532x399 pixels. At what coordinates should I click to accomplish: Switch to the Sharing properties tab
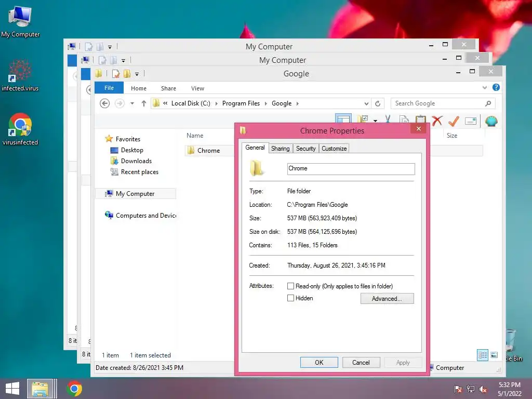280,149
